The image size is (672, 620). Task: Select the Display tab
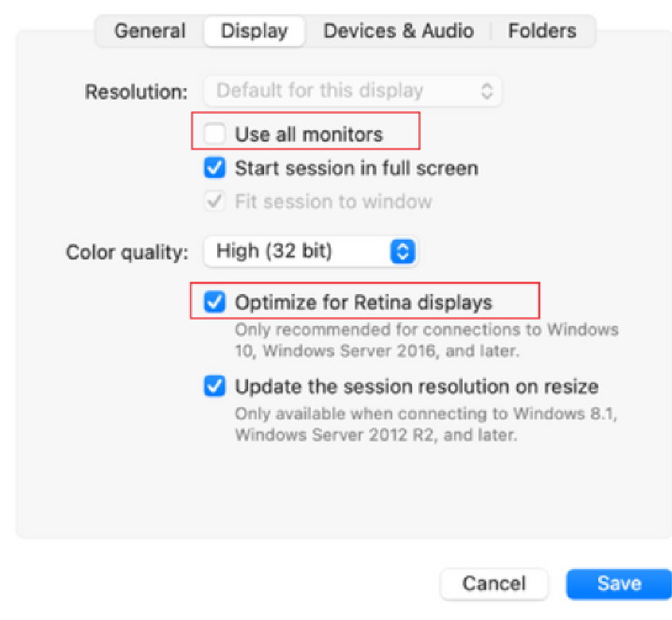pos(254,31)
